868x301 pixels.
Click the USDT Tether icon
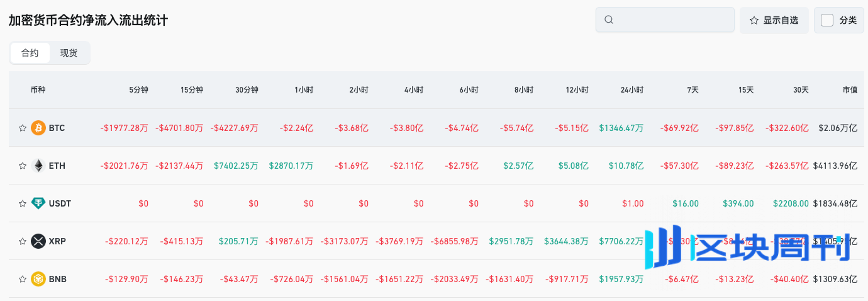38,203
